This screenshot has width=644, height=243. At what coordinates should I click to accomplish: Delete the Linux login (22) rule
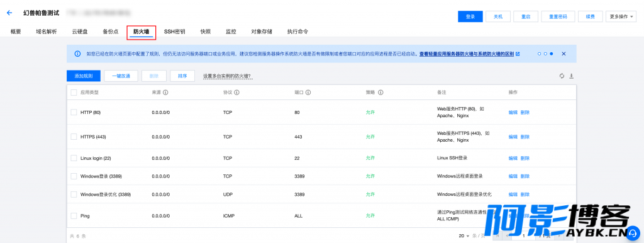tap(525, 158)
